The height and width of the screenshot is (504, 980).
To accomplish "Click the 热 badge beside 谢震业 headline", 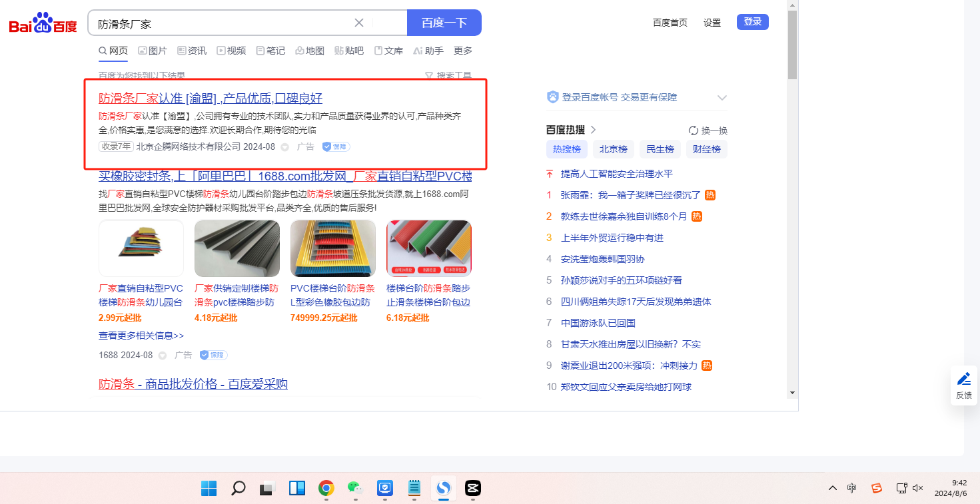I will (707, 366).
